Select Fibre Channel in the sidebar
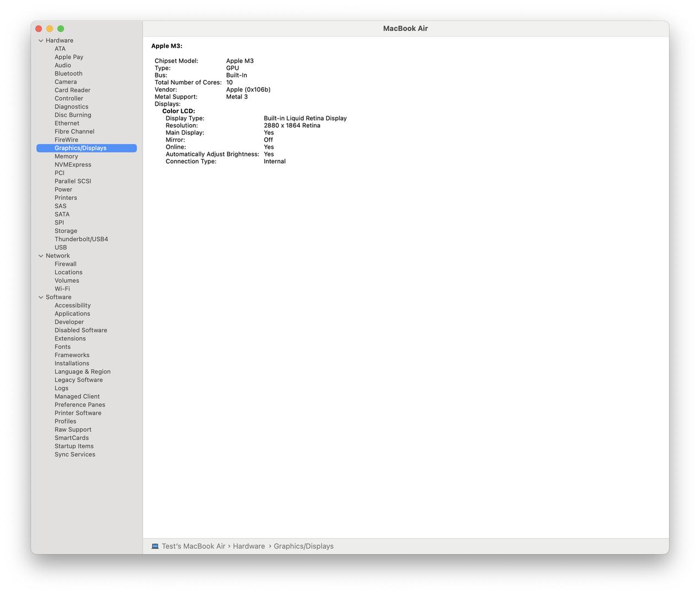Viewport: 700px width, 595px height. [74, 132]
